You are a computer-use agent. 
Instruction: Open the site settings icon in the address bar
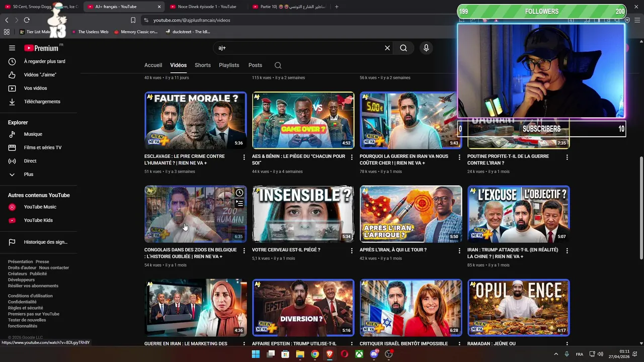pyautogui.click(x=146, y=20)
